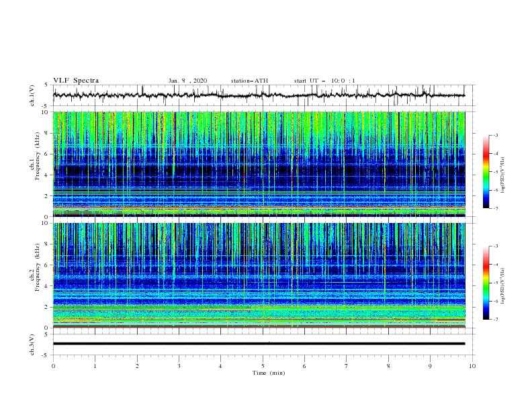Click the time axis tick label '5'

(263, 366)
